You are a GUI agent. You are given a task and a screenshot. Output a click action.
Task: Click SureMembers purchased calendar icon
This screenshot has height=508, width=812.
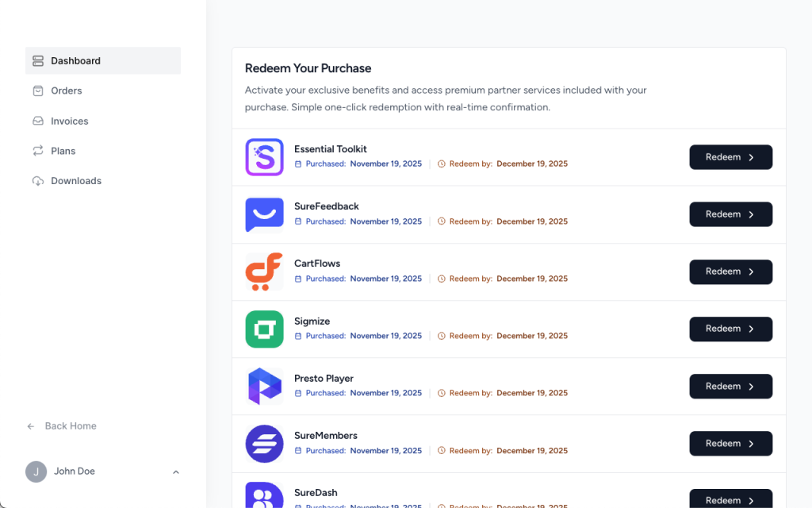point(298,451)
